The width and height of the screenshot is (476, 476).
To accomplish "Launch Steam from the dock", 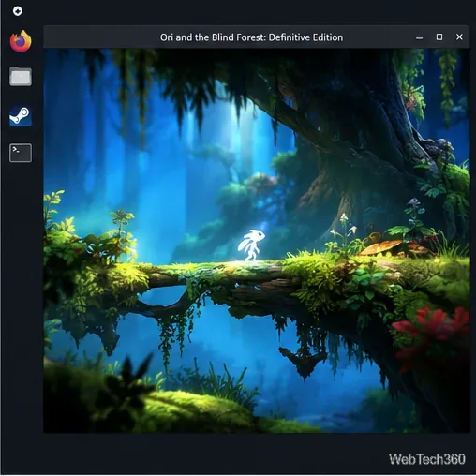I will tap(21, 115).
